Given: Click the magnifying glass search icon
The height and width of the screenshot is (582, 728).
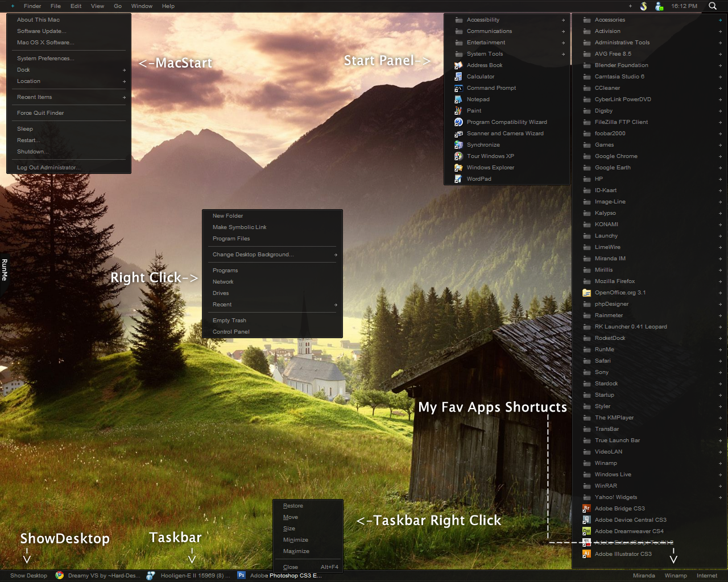Looking at the screenshot, I should [713, 6].
